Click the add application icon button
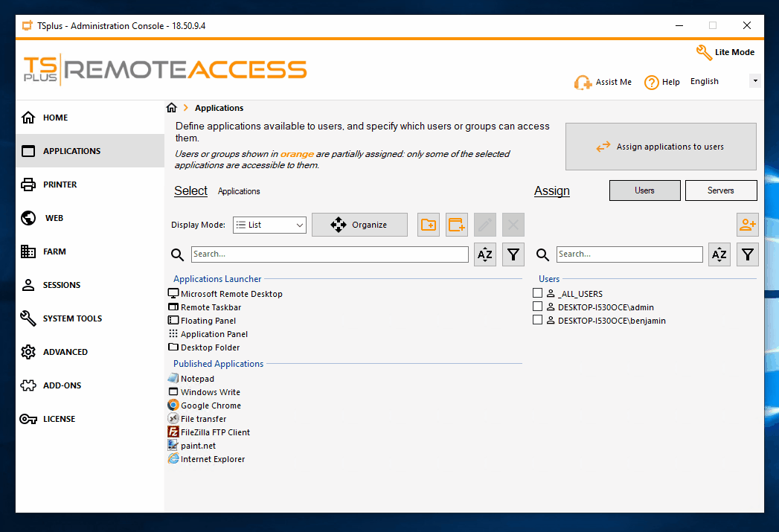 point(457,225)
